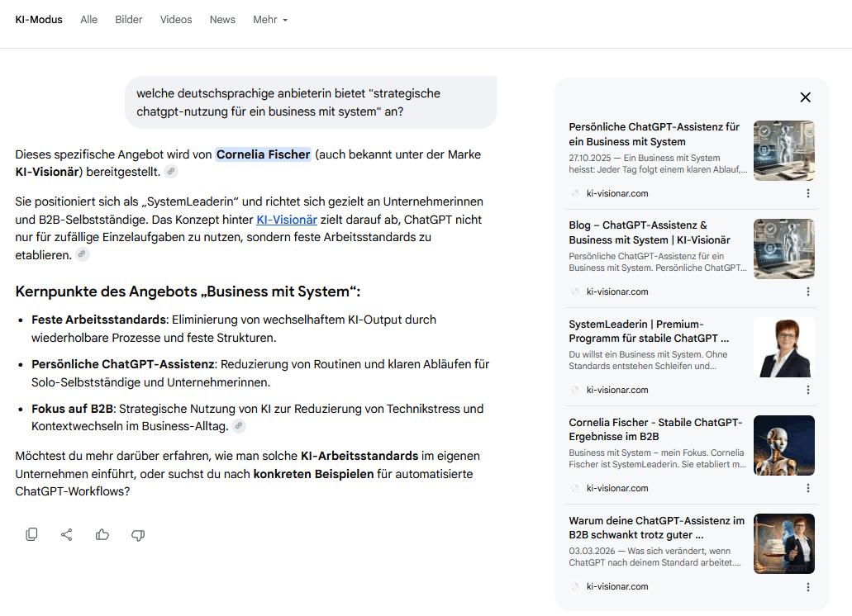
Task: Click bold text 'KI-Arbeitsstandards' in closing paragraph
Action: pyautogui.click(x=359, y=456)
